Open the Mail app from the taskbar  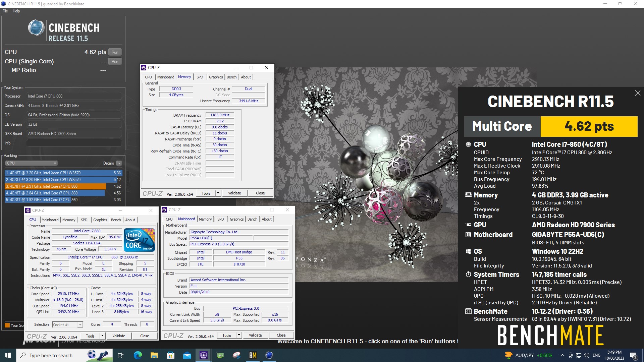[187, 355]
